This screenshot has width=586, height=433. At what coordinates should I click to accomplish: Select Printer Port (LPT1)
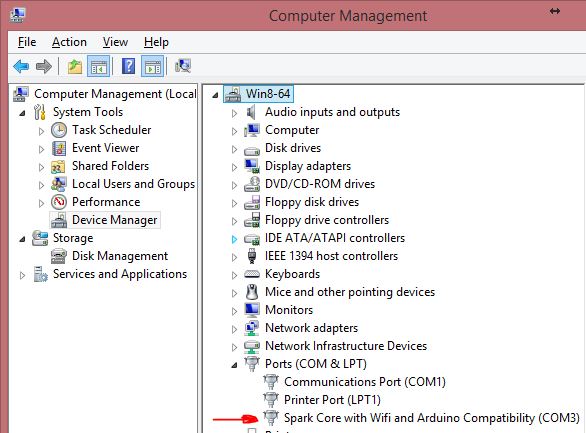click(x=332, y=400)
